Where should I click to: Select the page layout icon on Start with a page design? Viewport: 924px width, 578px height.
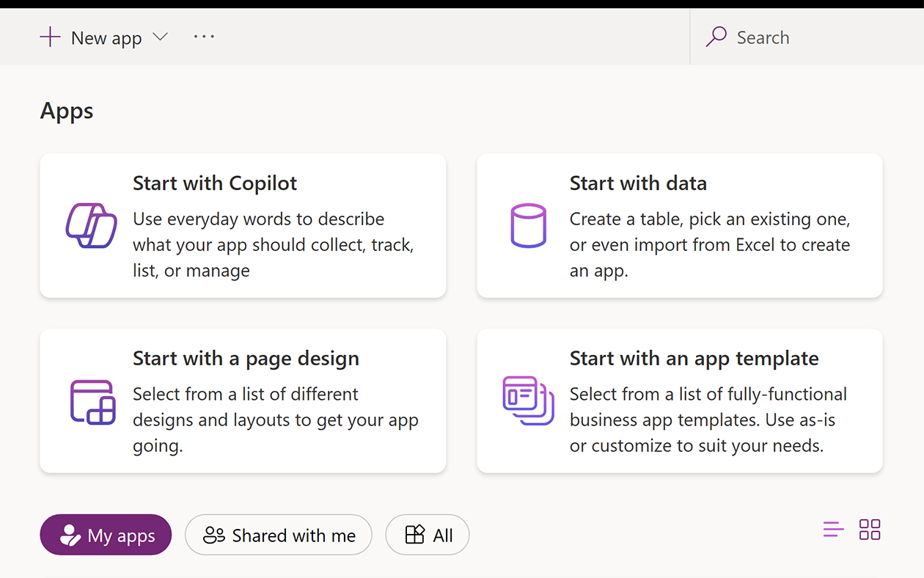click(91, 401)
